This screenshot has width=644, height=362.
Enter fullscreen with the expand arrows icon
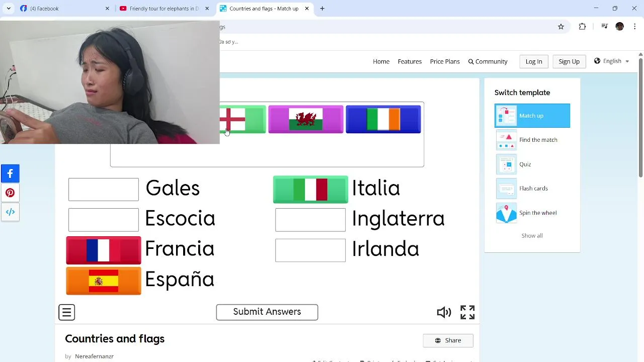coord(467,312)
